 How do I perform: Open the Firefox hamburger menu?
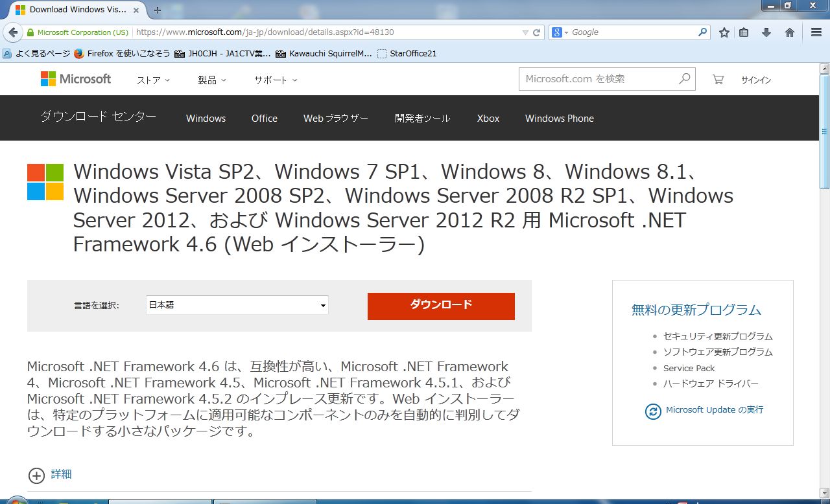coord(816,32)
